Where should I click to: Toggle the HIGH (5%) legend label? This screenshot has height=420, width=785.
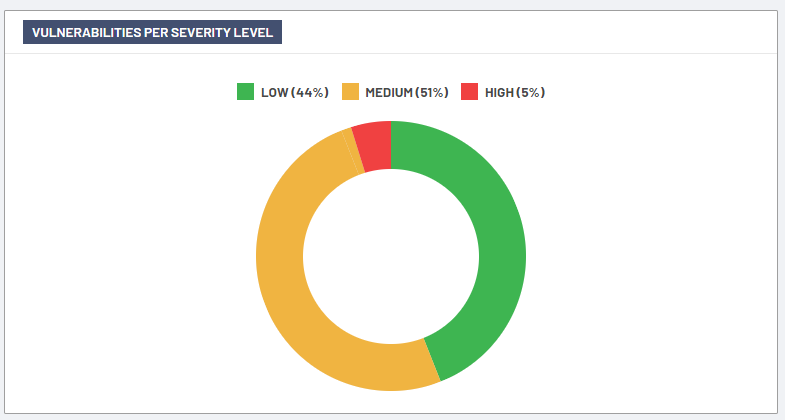[514, 92]
